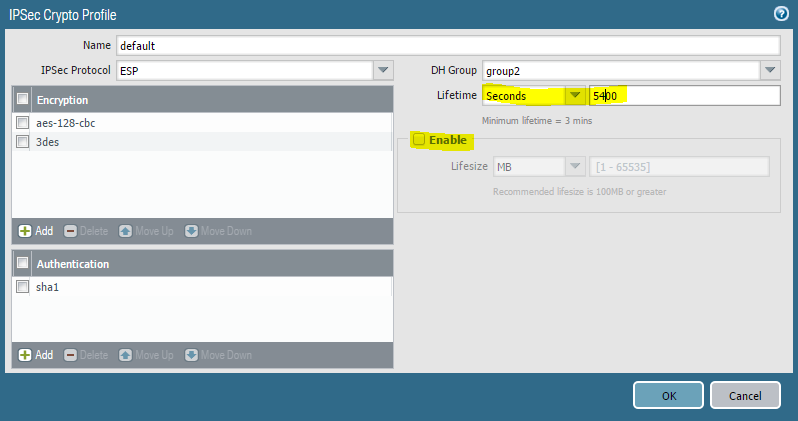Check the sha1 authentication checkbox
This screenshot has height=421, width=798.
point(22,287)
